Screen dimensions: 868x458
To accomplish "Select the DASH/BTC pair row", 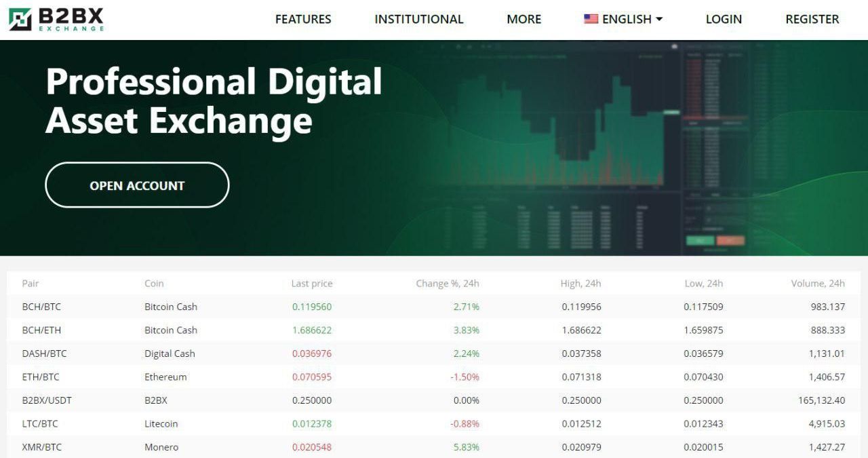I will (x=433, y=354).
